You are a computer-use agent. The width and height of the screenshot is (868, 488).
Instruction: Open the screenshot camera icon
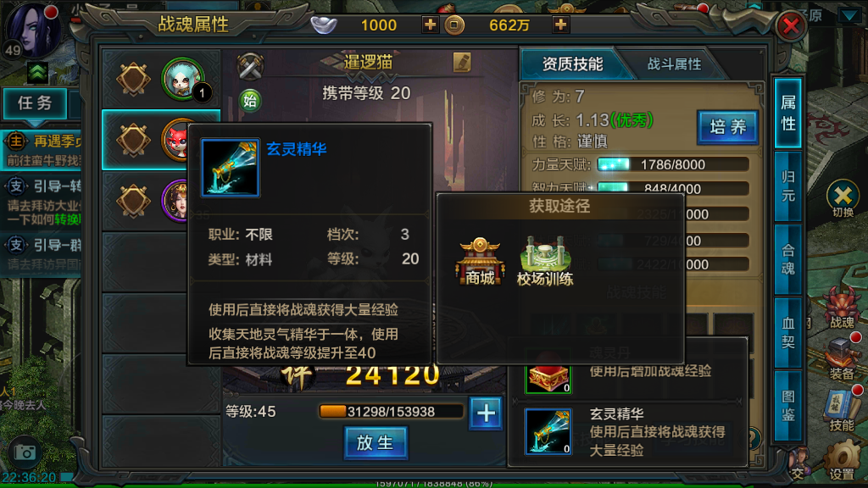[25, 452]
